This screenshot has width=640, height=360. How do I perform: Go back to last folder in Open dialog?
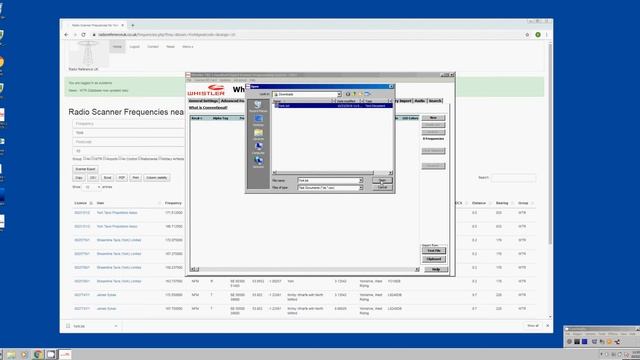(348, 94)
